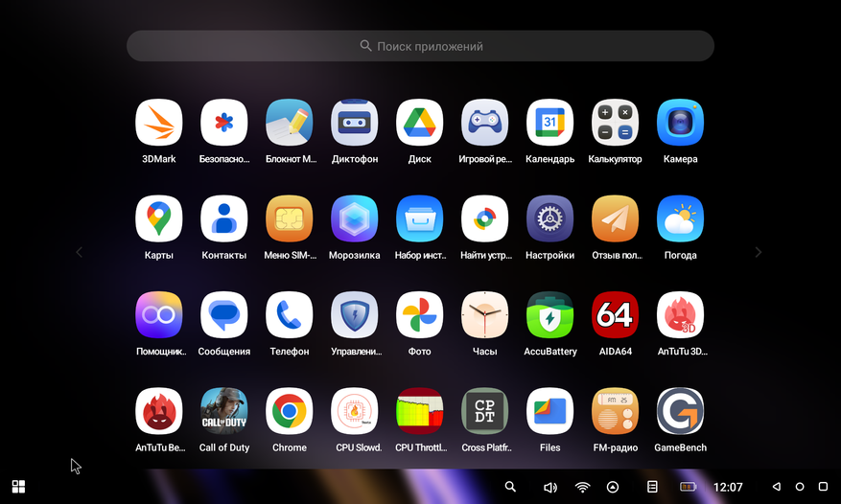Image resolution: width=841 pixels, height=504 pixels.
Task: Open Google Карты maps
Action: pyautogui.click(x=159, y=218)
